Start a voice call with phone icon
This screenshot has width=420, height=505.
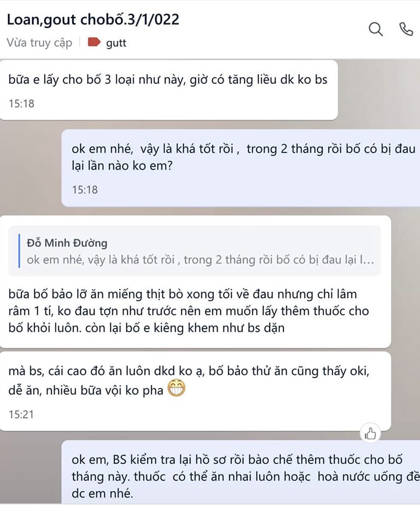406,29
